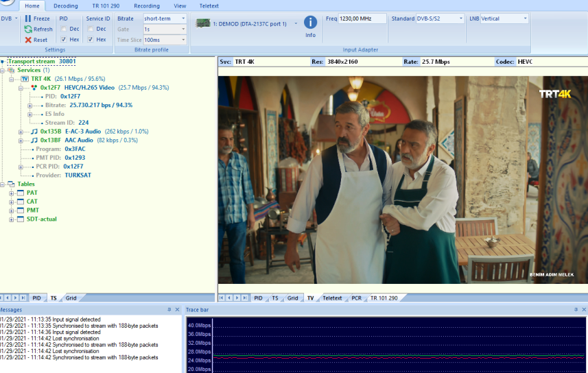Open the Bitrate short-term dropdown

[x=183, y=19]
